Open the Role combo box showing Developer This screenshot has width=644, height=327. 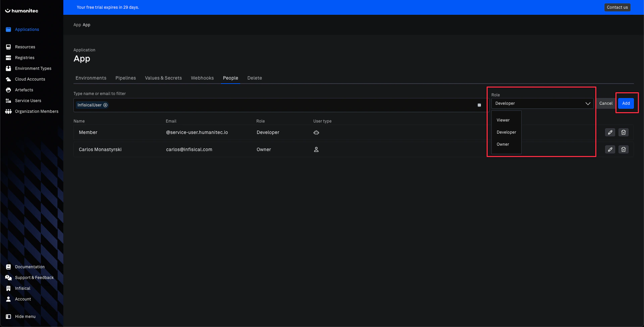(542, 103)
